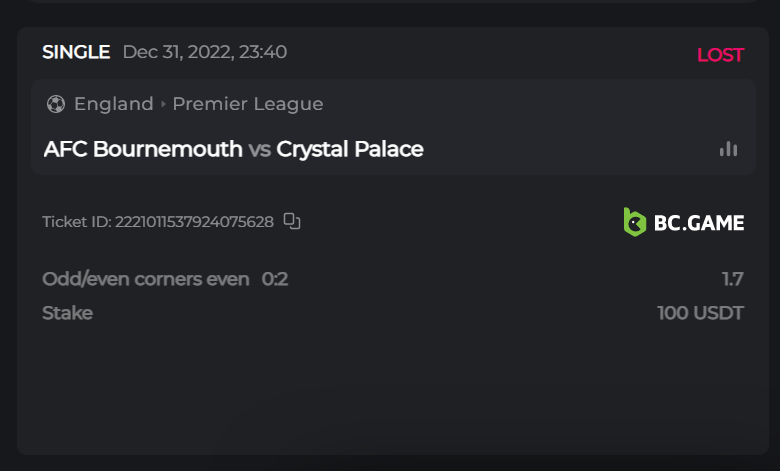
Task: Open the England country link
Action: 114,104
